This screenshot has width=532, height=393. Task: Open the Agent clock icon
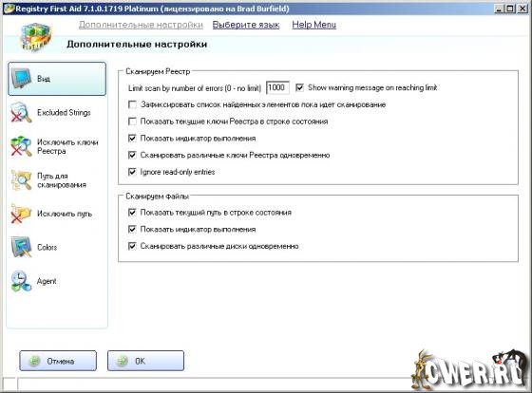tap(21, 281)
